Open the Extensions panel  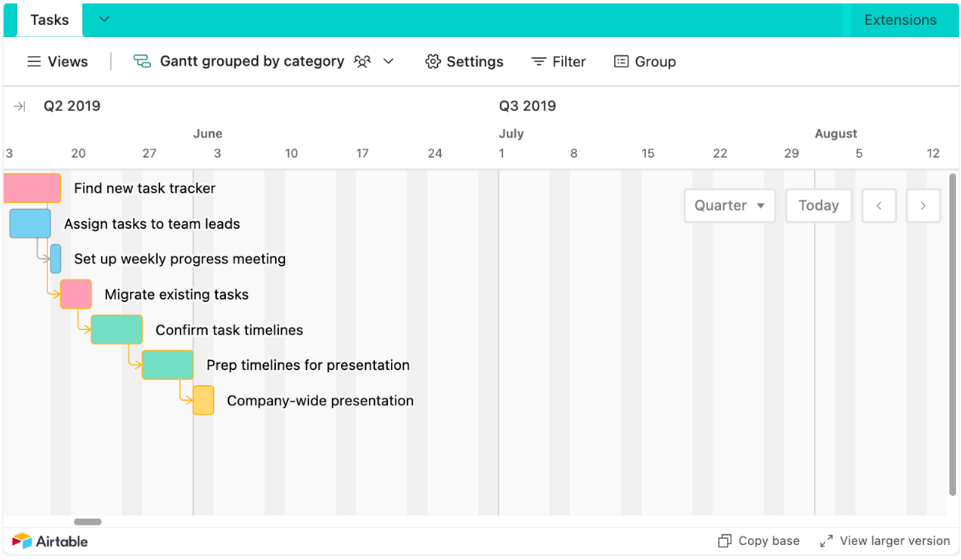coord(900,20)
